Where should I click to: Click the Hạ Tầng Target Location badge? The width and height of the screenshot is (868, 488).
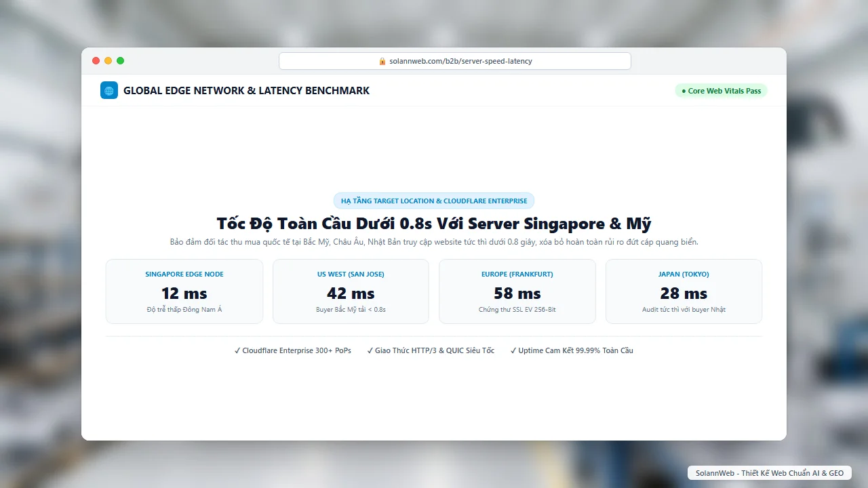(434, 201)
